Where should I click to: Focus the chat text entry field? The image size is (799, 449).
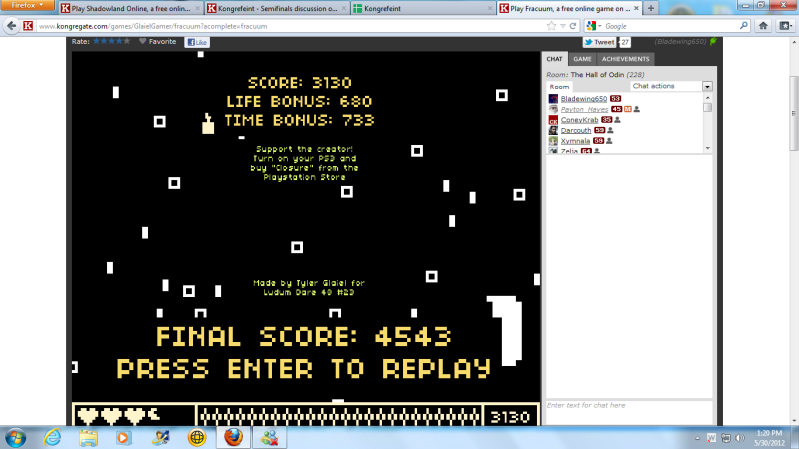pyautogui.click(x=629, y=411)
